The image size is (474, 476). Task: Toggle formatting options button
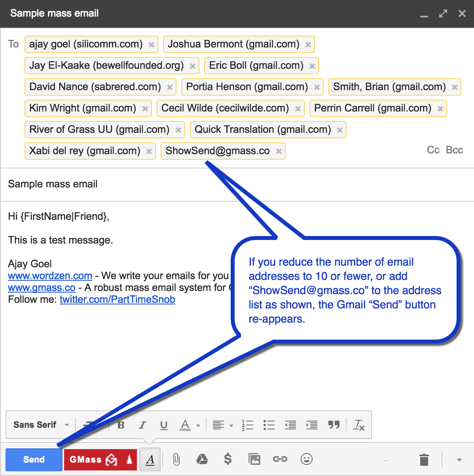click(150, 459)
